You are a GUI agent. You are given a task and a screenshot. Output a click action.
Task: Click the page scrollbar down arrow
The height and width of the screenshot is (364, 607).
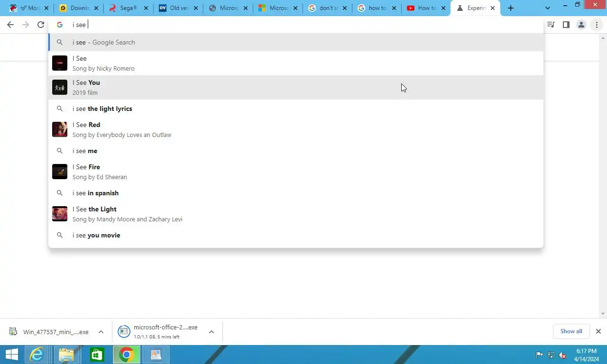click(x=603, y=314)
